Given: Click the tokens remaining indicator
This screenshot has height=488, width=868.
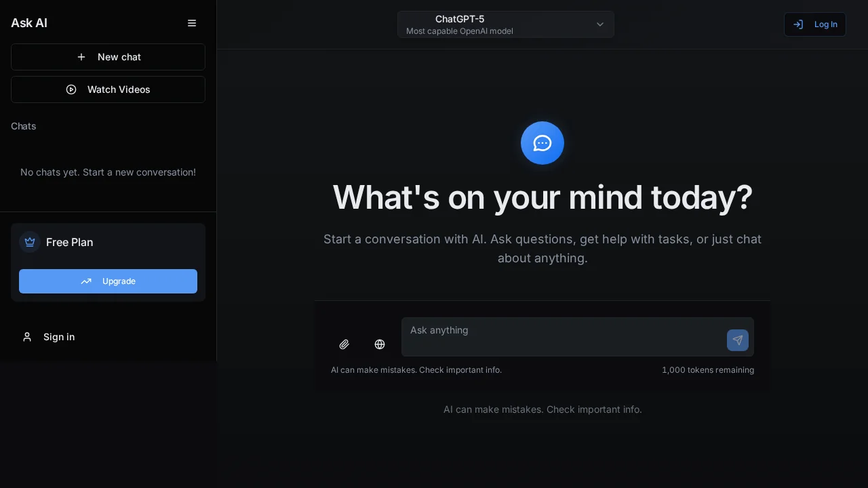Looking at the screenshot, I should pos(708,370).
